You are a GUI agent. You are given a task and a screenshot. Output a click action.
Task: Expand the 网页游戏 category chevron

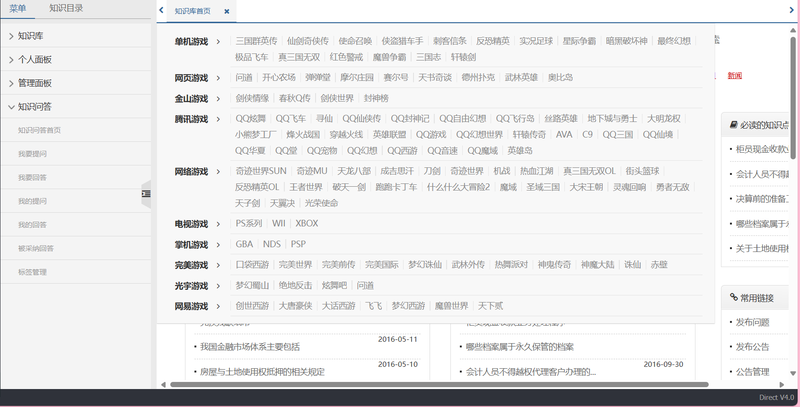218,78
